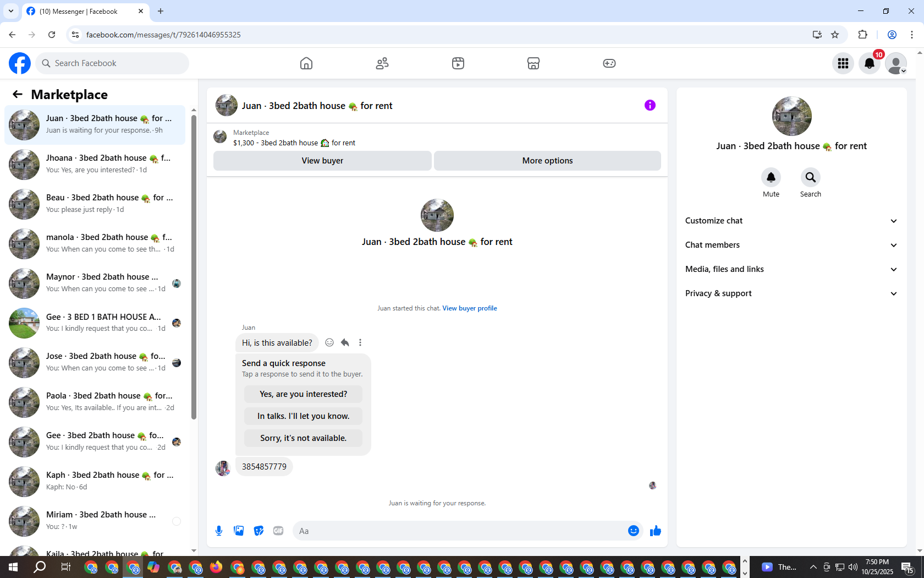The image size is (924, 578).
Task: Open the Jose conversation
Action: coord(95,363)
